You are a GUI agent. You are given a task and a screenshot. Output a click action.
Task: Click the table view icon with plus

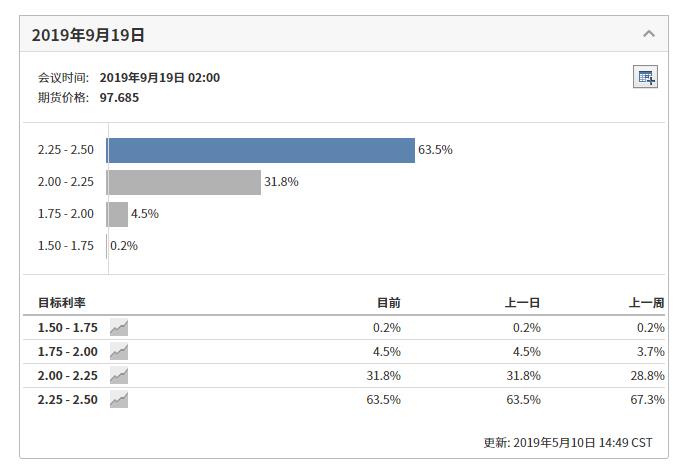(x=645, y=77)
